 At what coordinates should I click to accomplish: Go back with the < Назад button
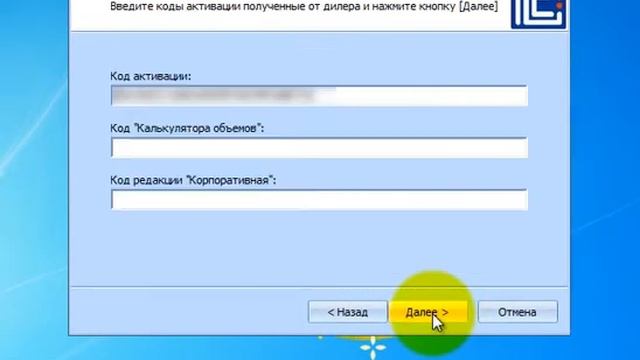(x=347, y=312)
